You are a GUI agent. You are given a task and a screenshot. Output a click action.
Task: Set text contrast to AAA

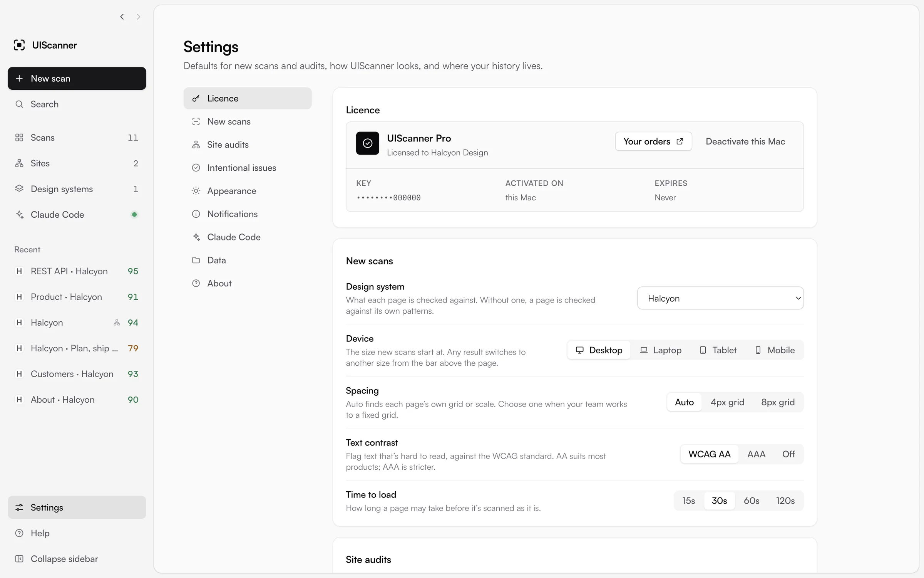coord(756,454)
